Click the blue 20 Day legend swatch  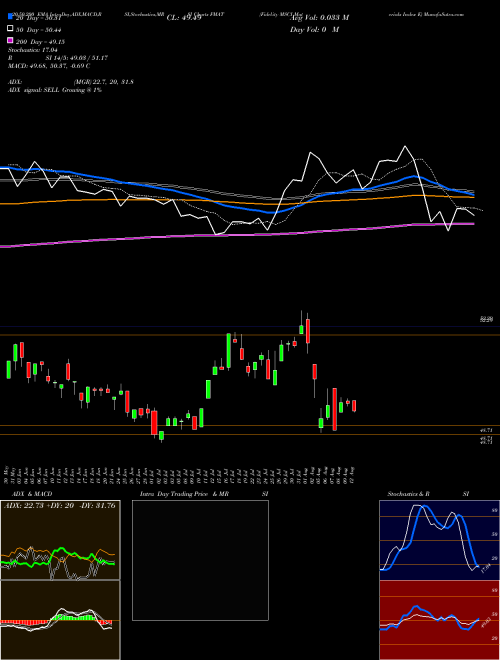click(10, 18)
